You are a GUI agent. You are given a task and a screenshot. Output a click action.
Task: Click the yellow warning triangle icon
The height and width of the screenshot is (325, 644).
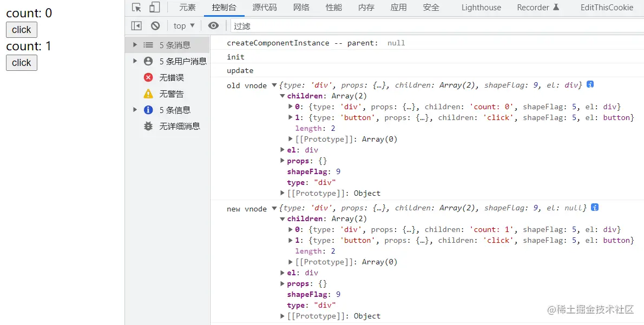coord(148,94)
